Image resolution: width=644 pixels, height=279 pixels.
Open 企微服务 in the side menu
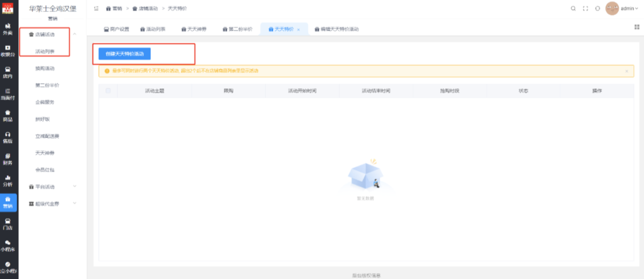45,102
